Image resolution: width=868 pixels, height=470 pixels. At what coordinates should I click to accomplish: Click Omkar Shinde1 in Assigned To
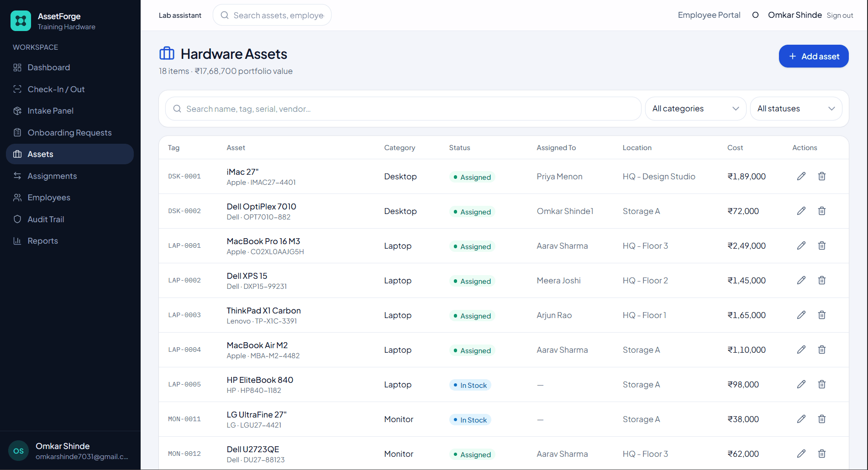[565, 211]
